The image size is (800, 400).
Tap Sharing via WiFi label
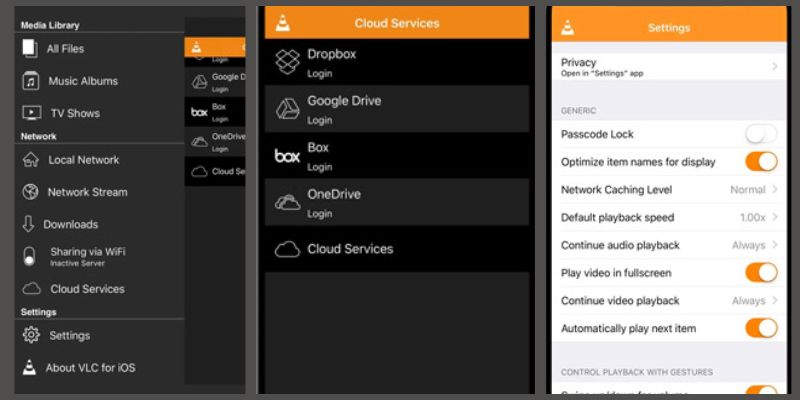click(88, 252)
